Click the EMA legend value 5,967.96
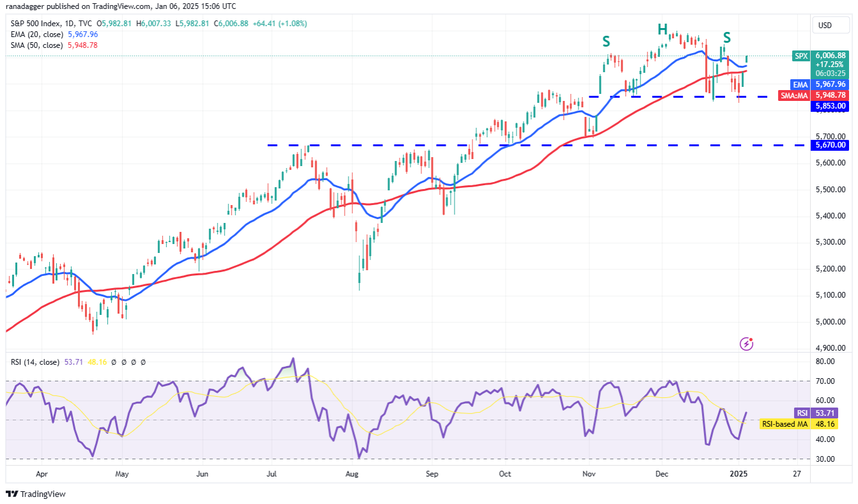Viewport: 858px width, 504px height. coord(84,34)
